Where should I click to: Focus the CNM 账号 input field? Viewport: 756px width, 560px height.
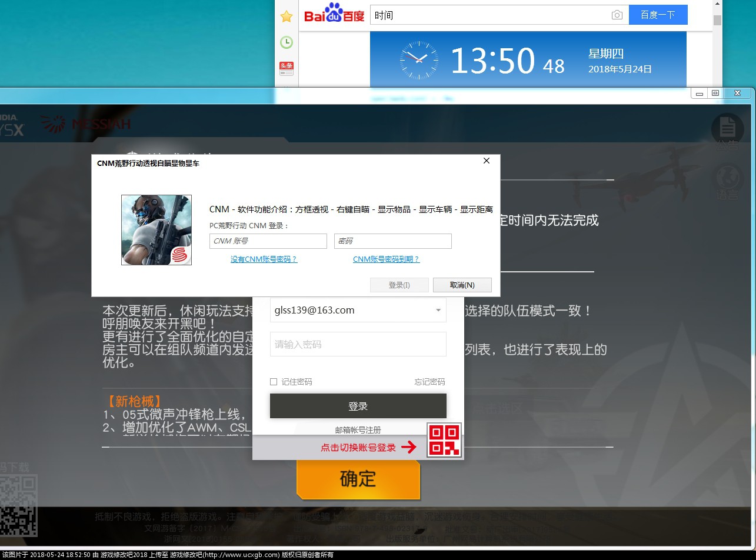point(268,241)
